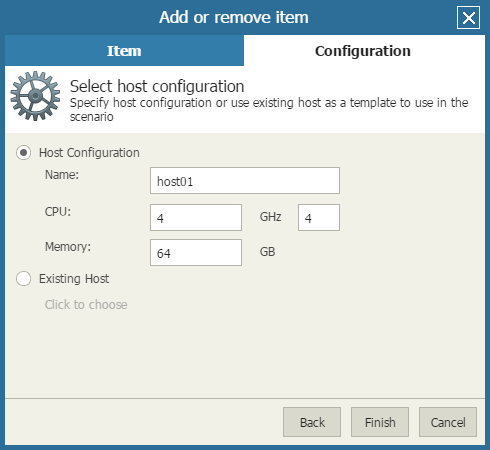Click the 'Click to choose' host link
Viewport: 490px width, 450px height.
[x=86, y=305]
